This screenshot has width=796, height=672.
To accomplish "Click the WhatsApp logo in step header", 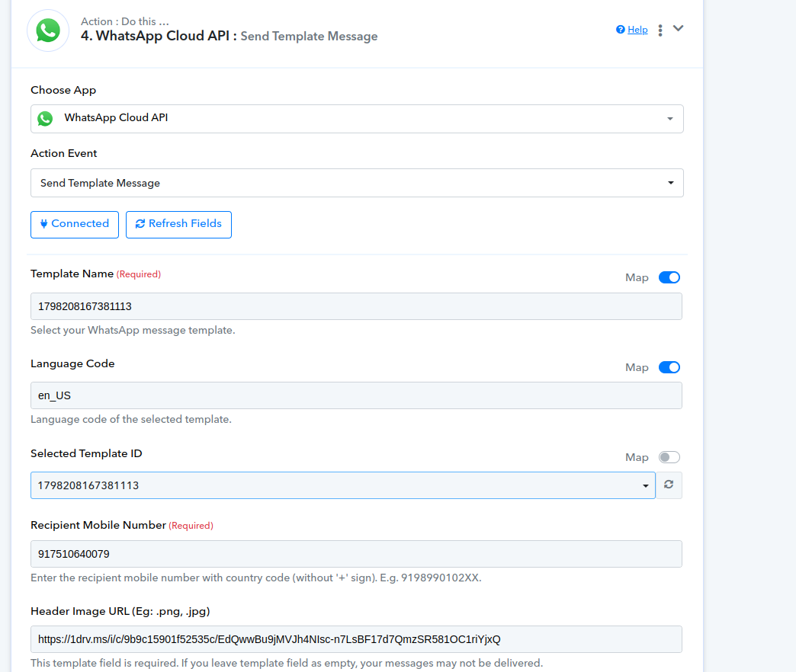I will point(48,30).
